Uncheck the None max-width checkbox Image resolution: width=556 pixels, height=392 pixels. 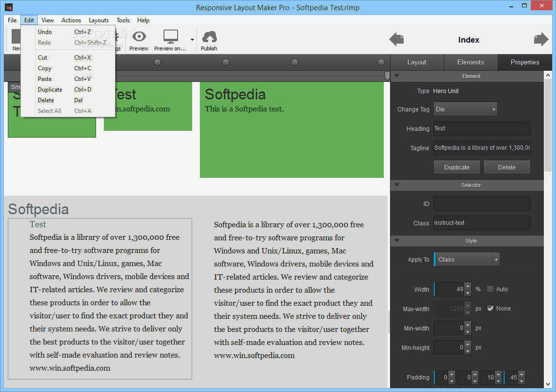tap(490, 309)
